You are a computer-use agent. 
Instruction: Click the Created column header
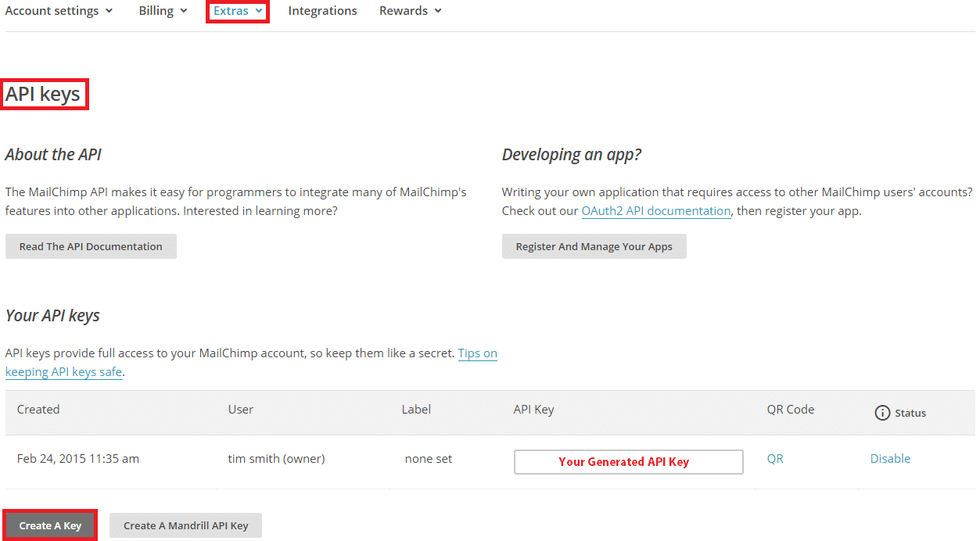pyautogui.click(x=38, y=410)
